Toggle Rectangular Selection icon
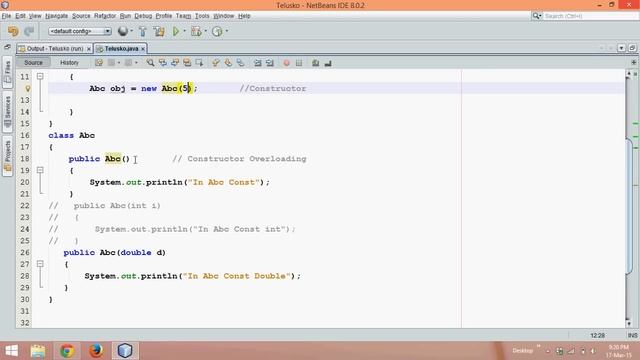 (199, 63)
